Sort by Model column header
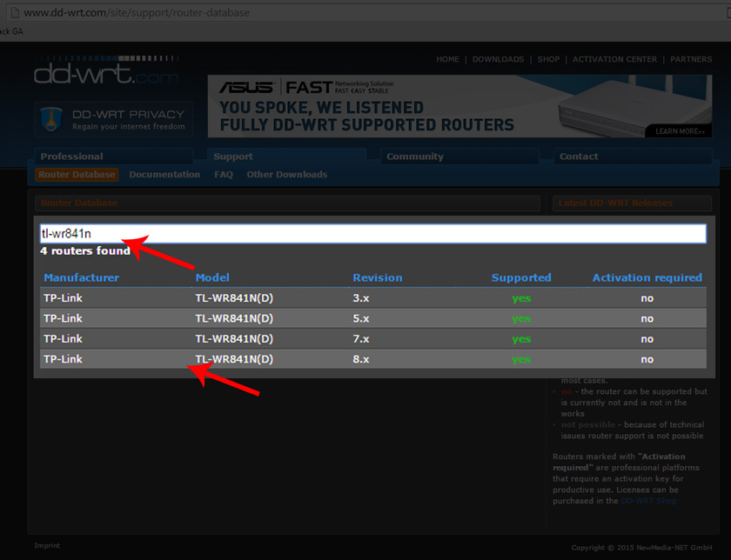Image resolution: width=731 pixels, height=560 pixels. point(212,277)
